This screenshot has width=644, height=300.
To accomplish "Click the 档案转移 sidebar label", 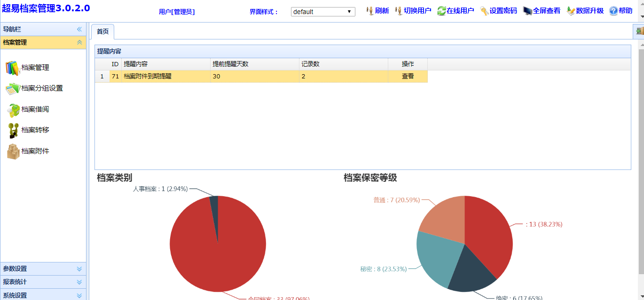I will [35, 130].
